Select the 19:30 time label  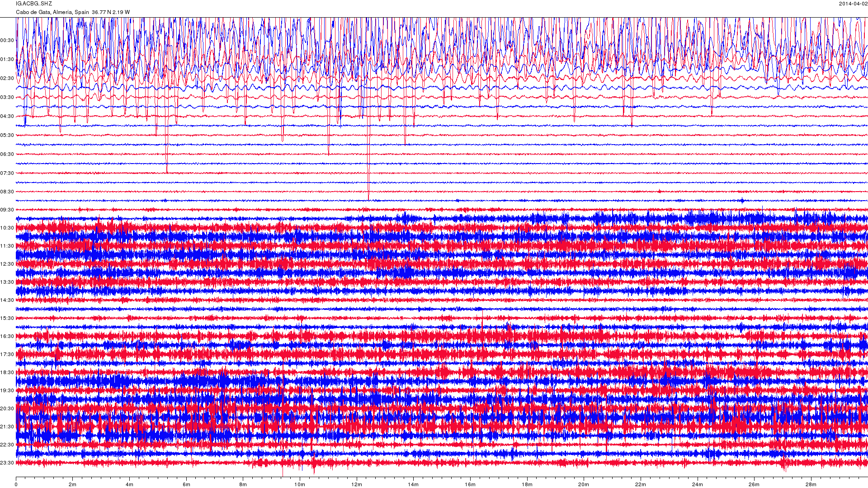(x=7, y=391)
